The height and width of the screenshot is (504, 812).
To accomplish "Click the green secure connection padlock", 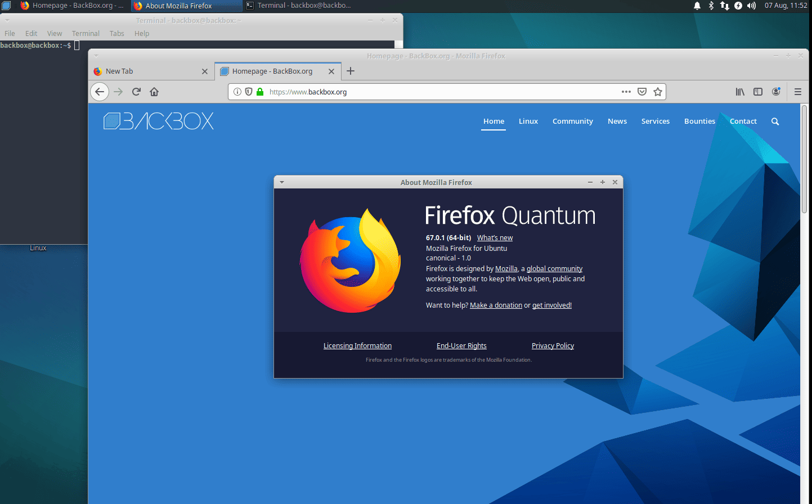I will coord(260,92).
